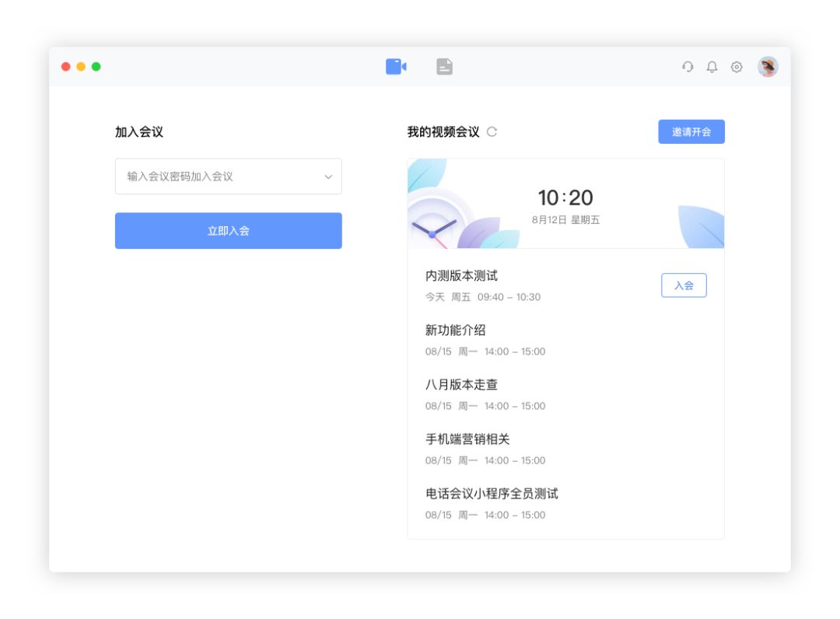This screenshot has height=619, width=840.
Task: Expand the meeting password dropdown arrow
Action: point(328,177)
